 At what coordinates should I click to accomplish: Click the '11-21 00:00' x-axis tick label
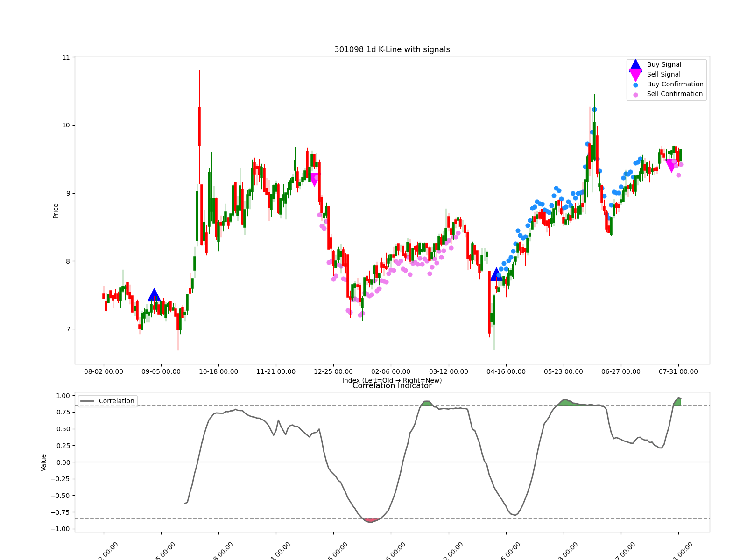coord(276,372)
